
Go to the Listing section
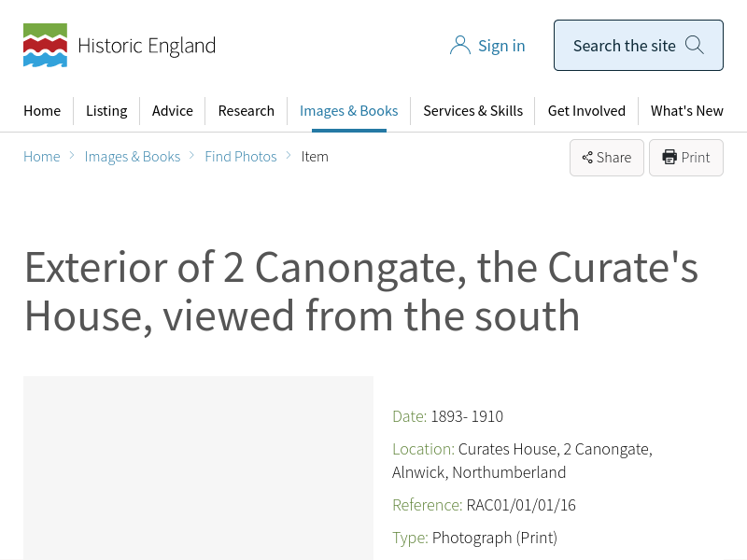click(106, 110)
